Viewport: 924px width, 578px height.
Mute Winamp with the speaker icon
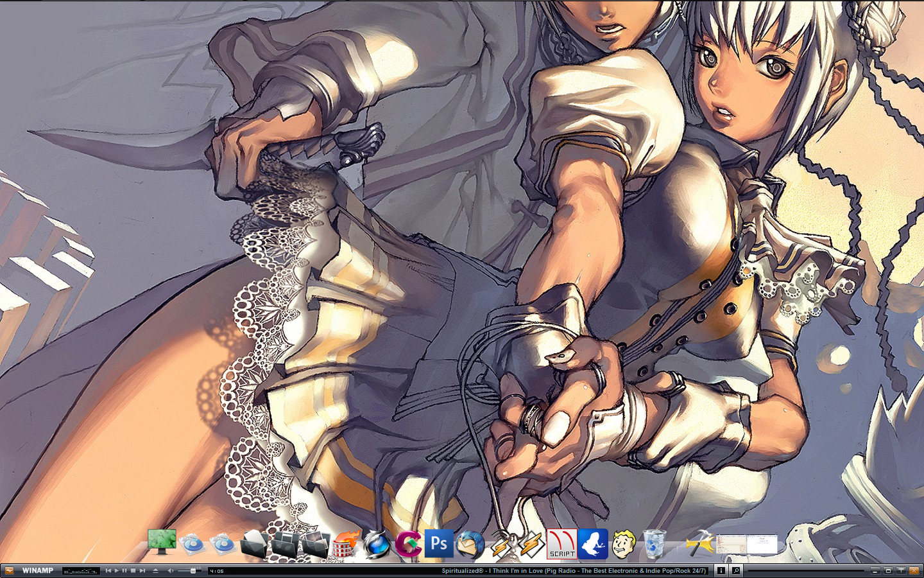tap(171, 570)
